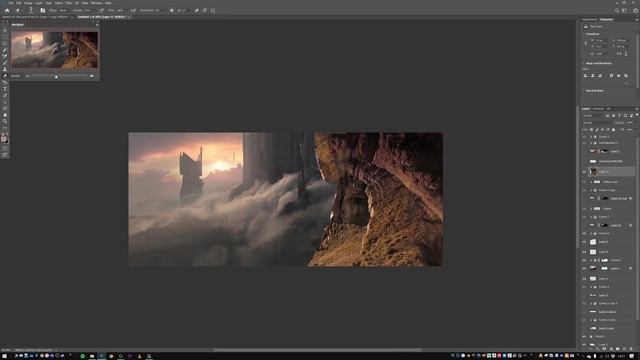Toggle lock transparent pixels in Layers
Viewport: 640px width, 360px height.
(591, 129)
